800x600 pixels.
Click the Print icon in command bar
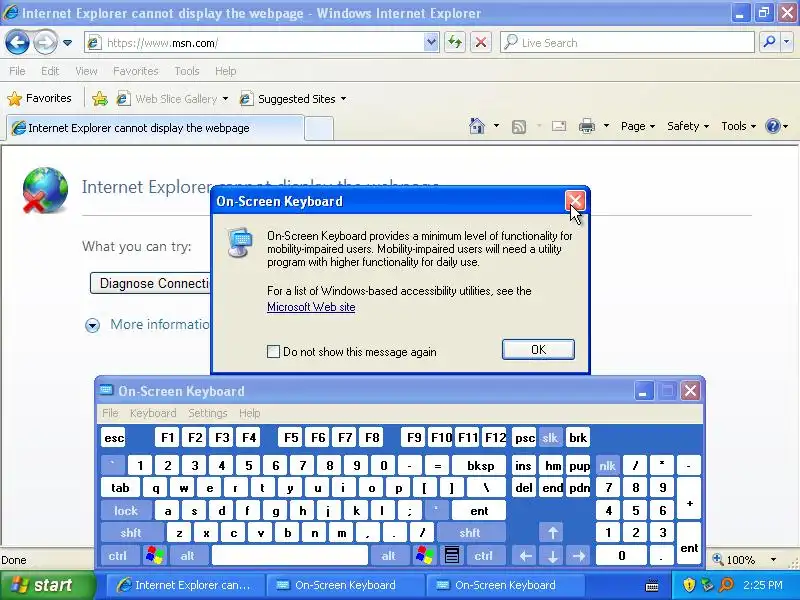pyautogui.click(x=587, y=126)
